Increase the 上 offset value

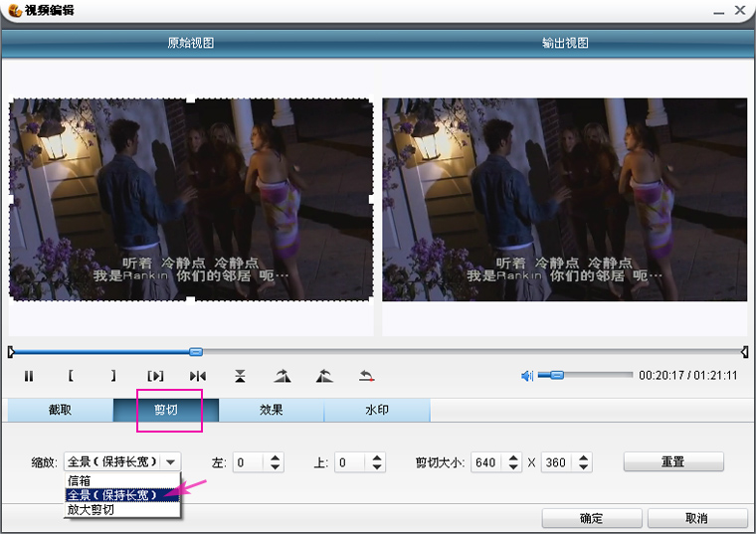(x=377, y=457)
